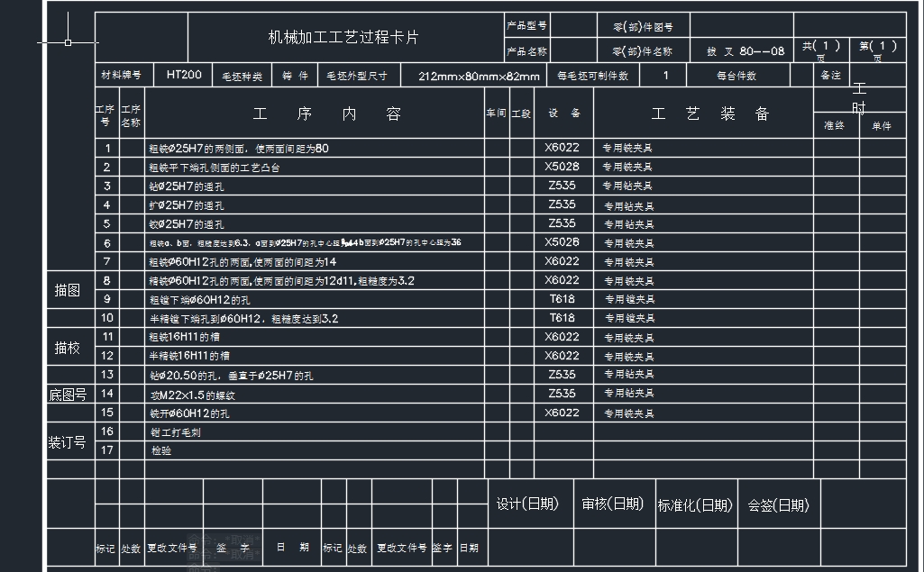Select the 铸件 blank type cell
This screenshot has width=924, height=572.
tap(295, 75)
